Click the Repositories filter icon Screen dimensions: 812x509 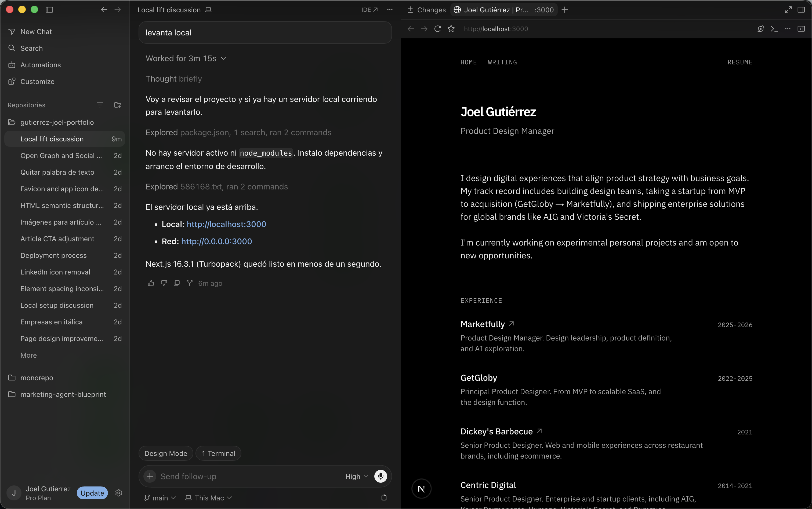click(x=100, y=105)
